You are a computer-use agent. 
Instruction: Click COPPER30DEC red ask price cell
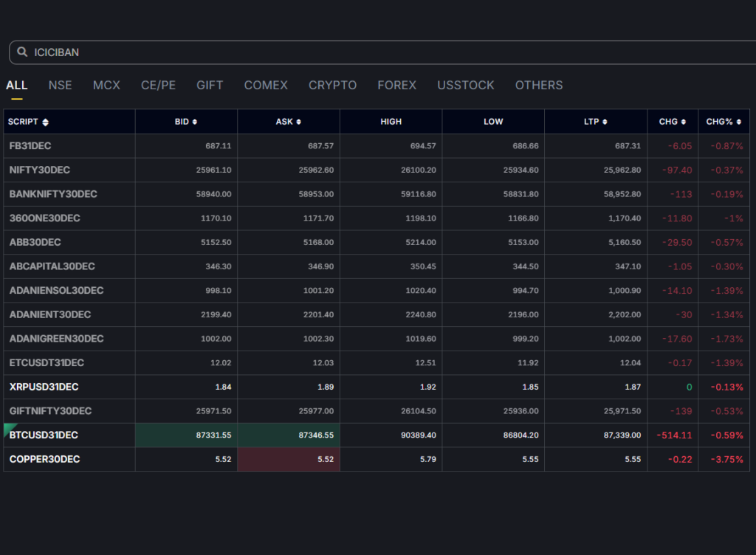tap(289, 459)
